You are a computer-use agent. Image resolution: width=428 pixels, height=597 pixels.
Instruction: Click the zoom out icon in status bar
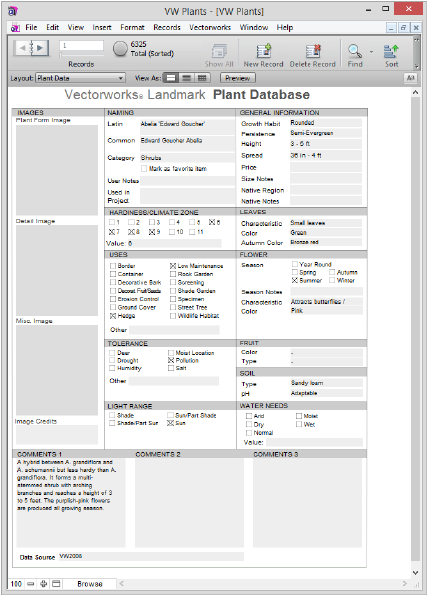(x=31, y=584)
